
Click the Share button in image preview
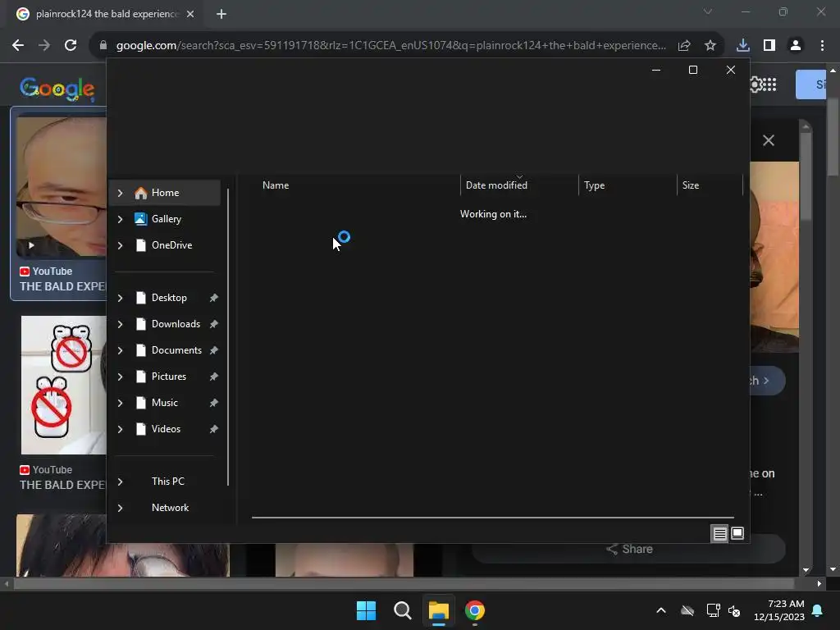tap(629, 549)
